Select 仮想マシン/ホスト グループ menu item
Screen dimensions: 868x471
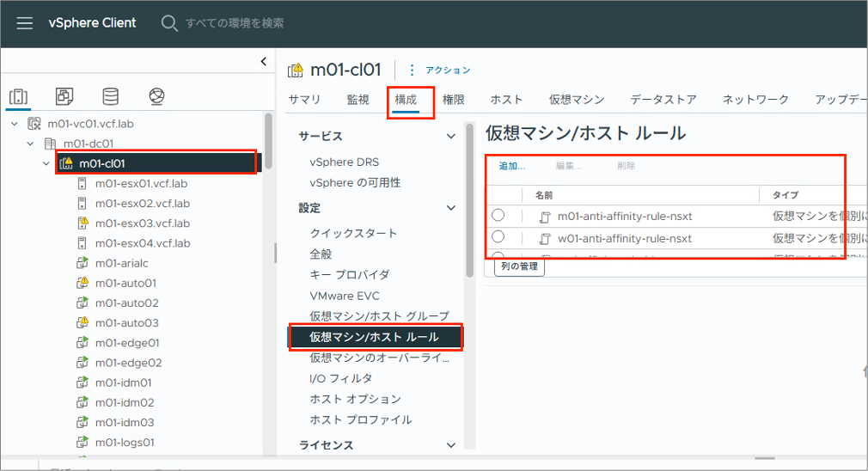pos(380,316)
